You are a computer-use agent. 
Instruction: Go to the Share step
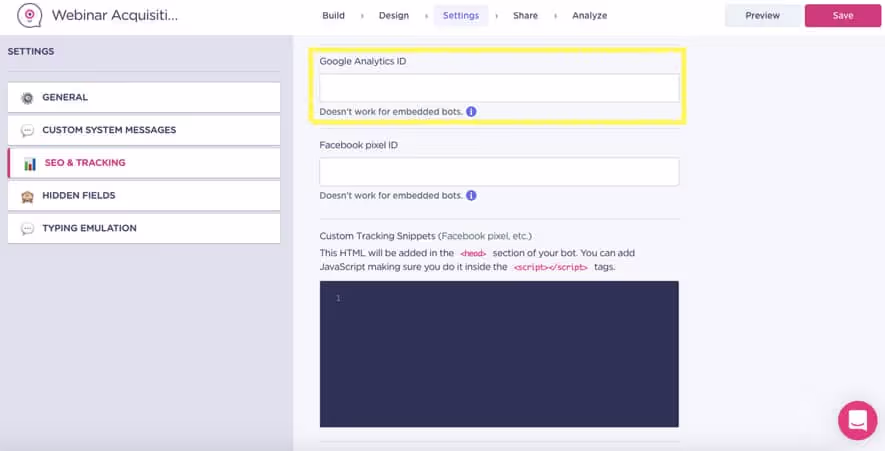point(525,16)
